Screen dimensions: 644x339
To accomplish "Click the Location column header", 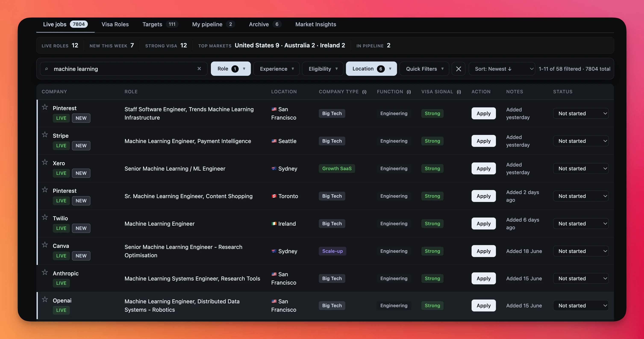I will click(x=284, y=92).
